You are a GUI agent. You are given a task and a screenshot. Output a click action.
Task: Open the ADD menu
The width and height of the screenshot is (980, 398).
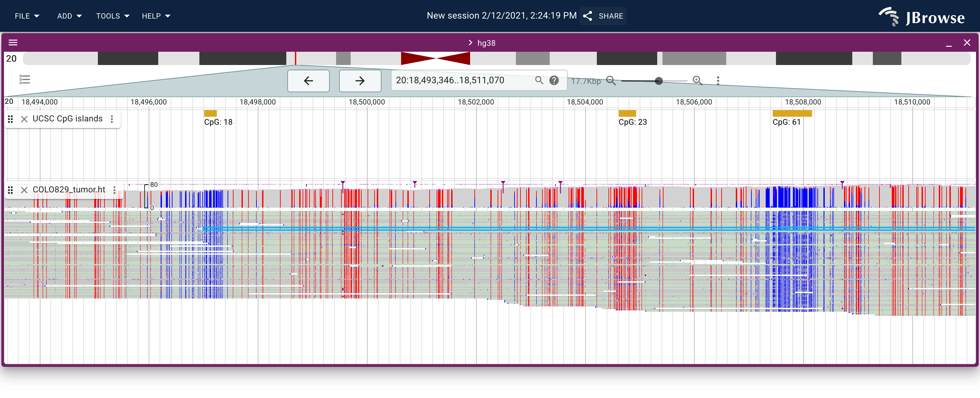pyautogui.click(x=69, y=16)
